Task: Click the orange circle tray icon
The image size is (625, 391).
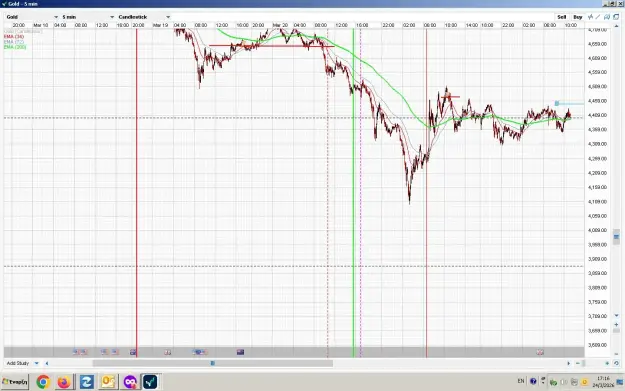Action: coord(585,382)
